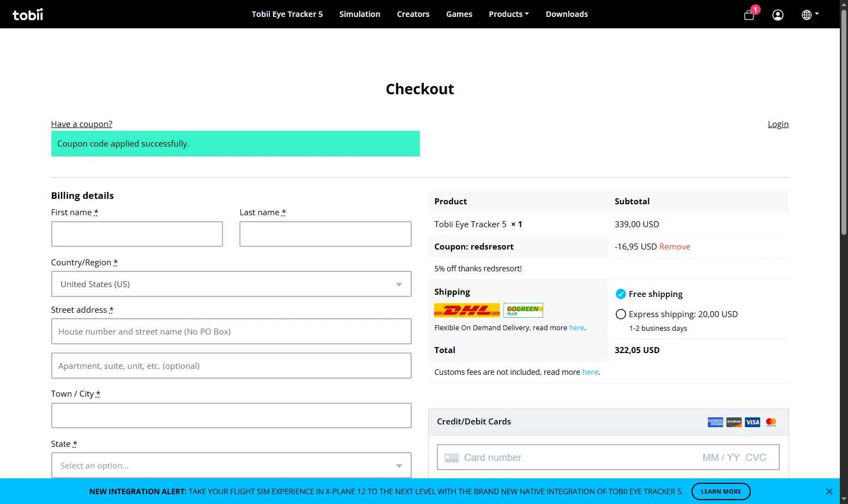The image size is (848, 504).
Task: Open the Downloads menu item
Action: pos(567,14)
